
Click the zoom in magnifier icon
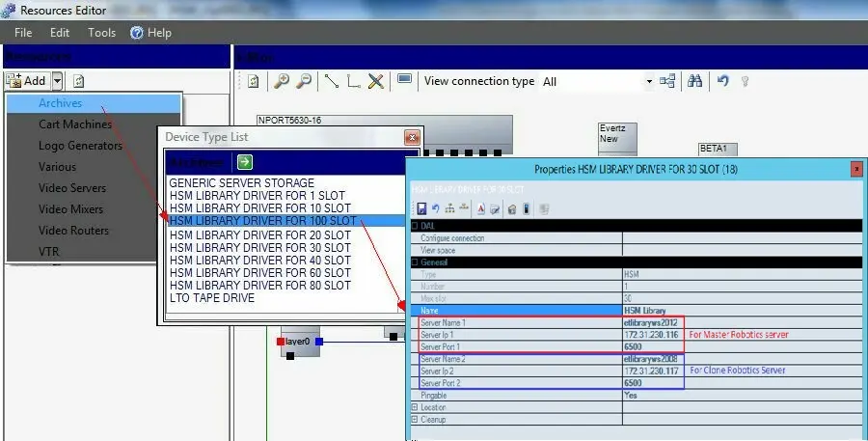(282, 82)
